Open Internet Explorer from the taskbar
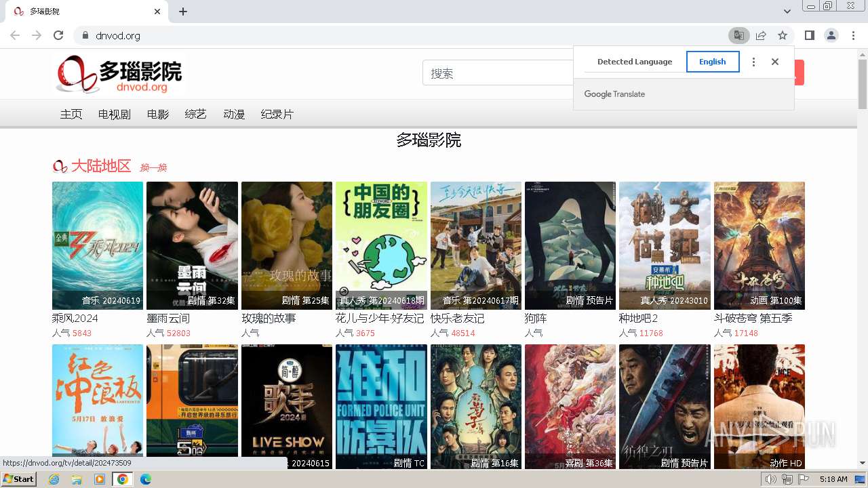The width and height of the screenshot is (868, 488). pos(54,479)
